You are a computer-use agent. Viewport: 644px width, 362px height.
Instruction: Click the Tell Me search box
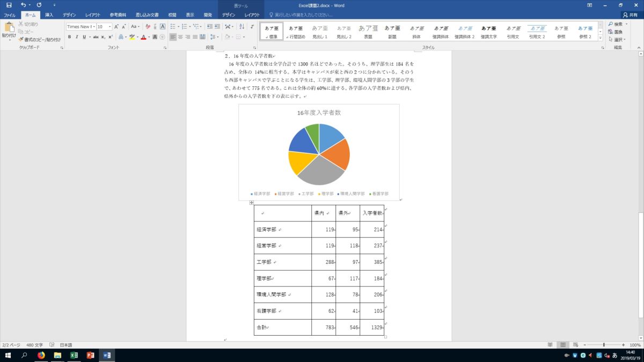[x=301, y=15]
